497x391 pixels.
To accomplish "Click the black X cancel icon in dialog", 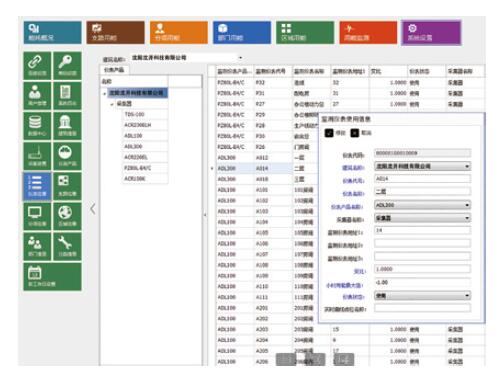I will [x=354, y=133].
